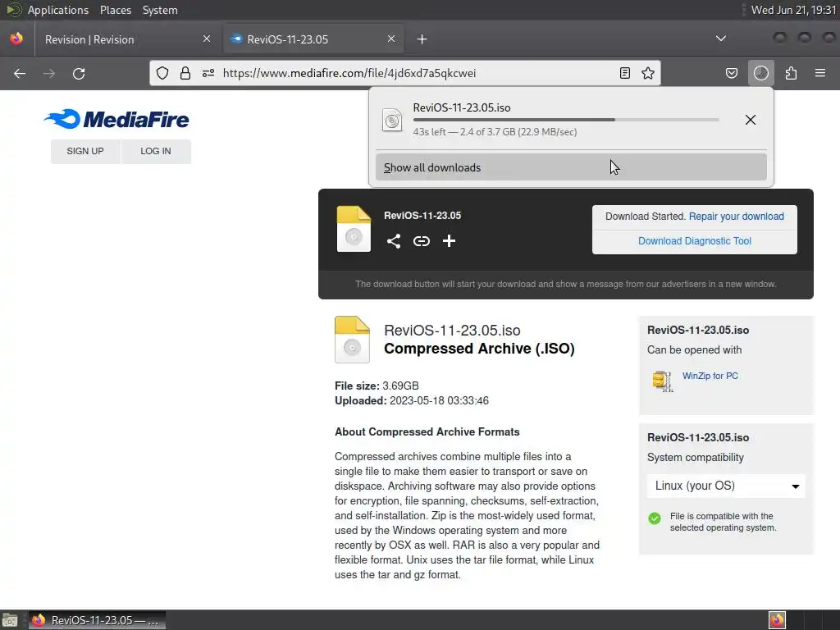Cancel the ReviOS-11-23.05.iso download

pos(750,120)
